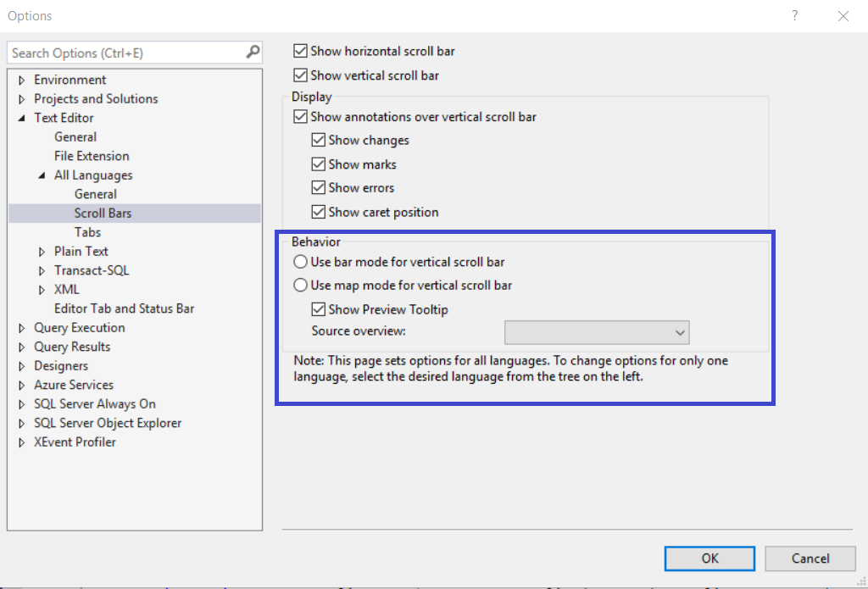The height and width of the screenshot is (589, 868).
Task: Select File Extension in the tree
Action: coord(92,156)
